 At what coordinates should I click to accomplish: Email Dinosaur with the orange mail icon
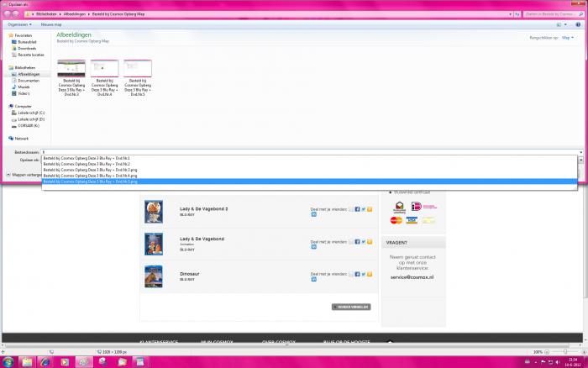[370, 274]
